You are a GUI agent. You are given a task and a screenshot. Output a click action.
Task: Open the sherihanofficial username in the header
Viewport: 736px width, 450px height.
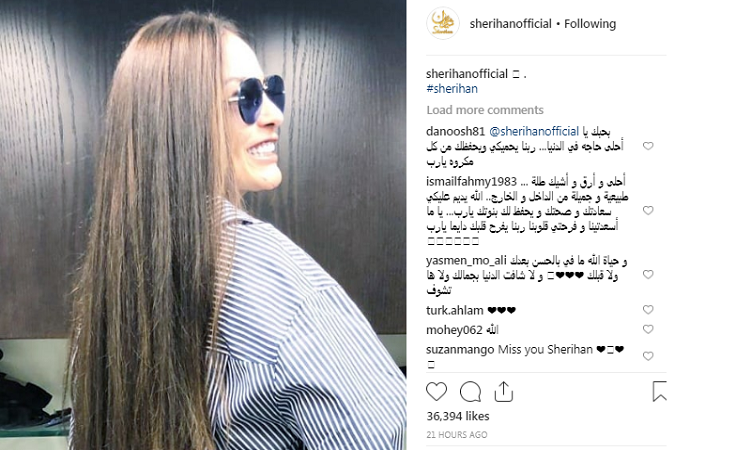(510, 23)
